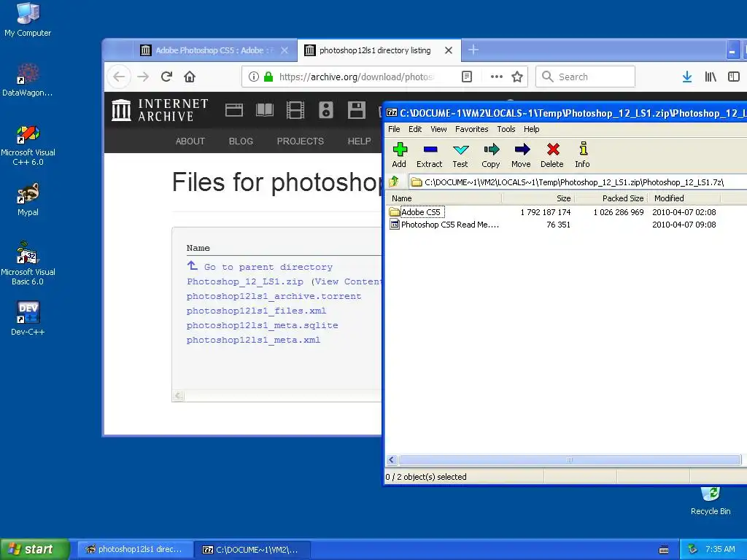
Task: Go to the Firefox home page
Action: point(190,77)
